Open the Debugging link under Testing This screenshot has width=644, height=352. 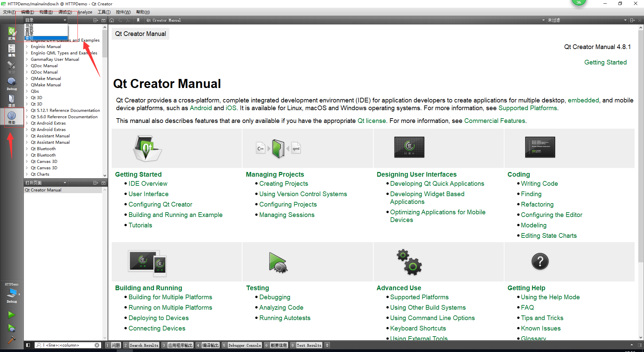tap(275, 297)
